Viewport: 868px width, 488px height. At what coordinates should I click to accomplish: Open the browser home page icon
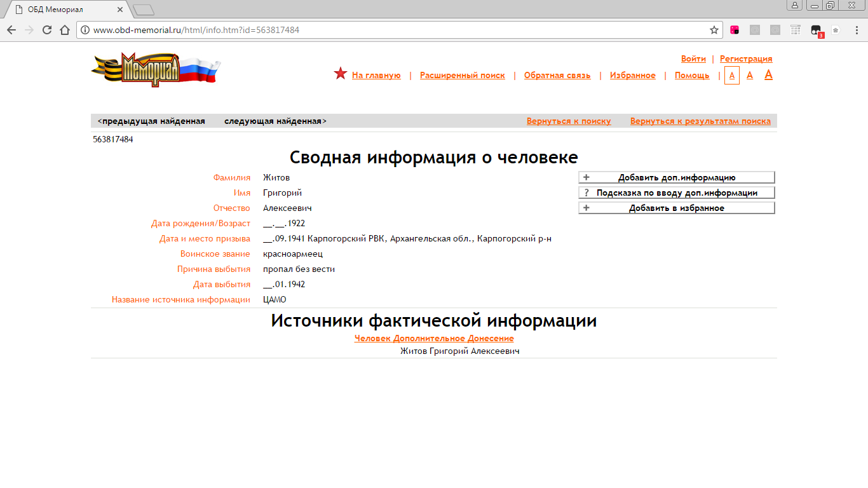tap(65, 30)
